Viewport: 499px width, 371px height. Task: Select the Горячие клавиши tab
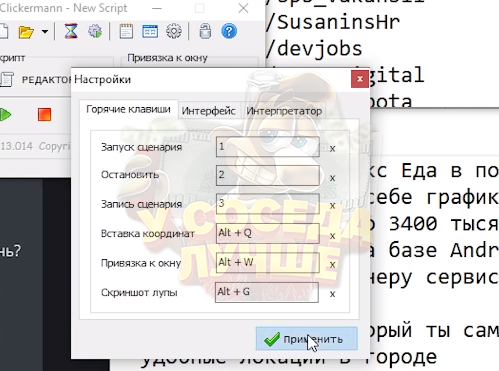tap(128, 109)
